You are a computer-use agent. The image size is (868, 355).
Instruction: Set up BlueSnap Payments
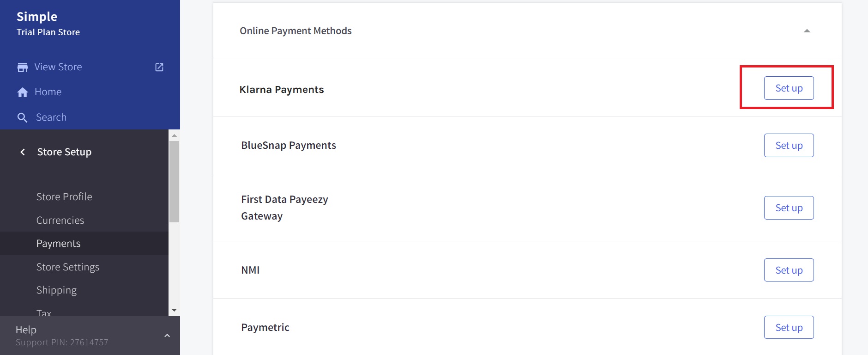click(789, 146)
